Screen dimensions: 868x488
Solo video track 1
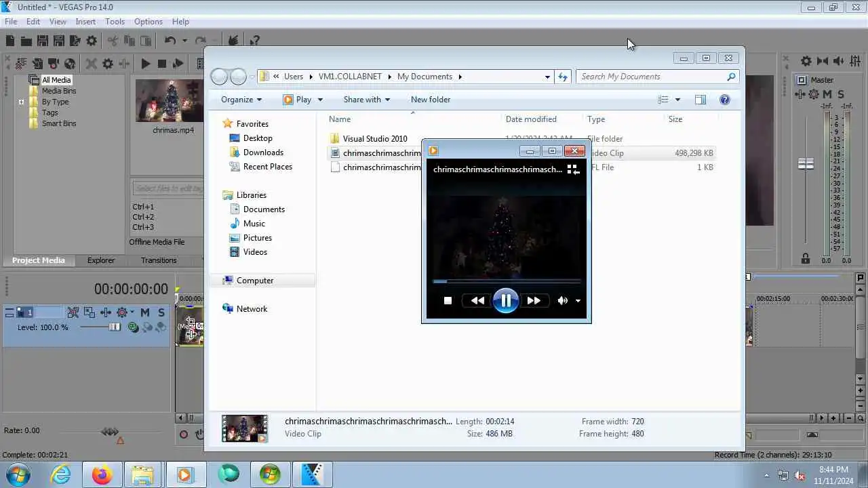point(161,312)
